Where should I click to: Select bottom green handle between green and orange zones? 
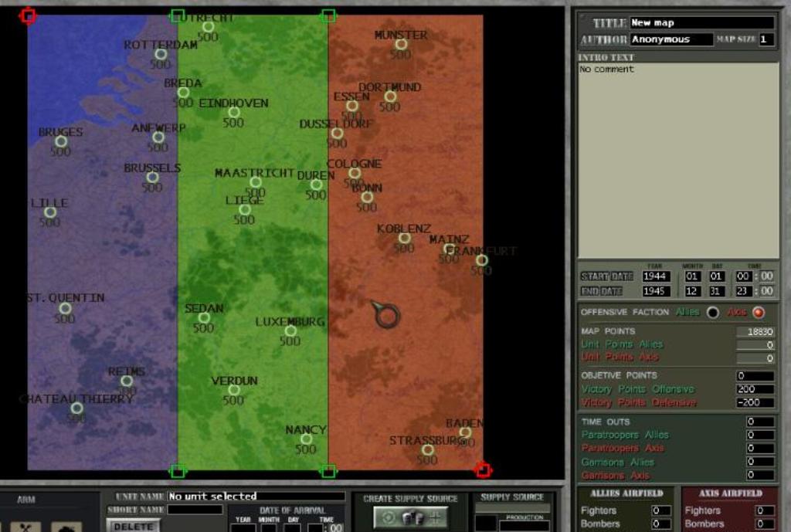coord(328,470)
